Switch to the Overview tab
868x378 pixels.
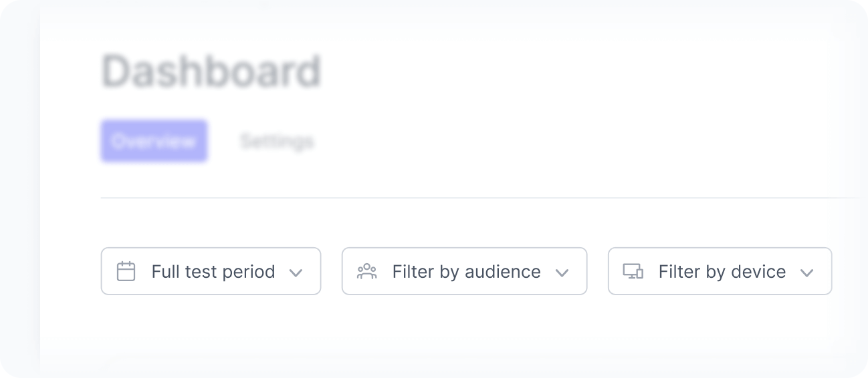tap(154, 142)
